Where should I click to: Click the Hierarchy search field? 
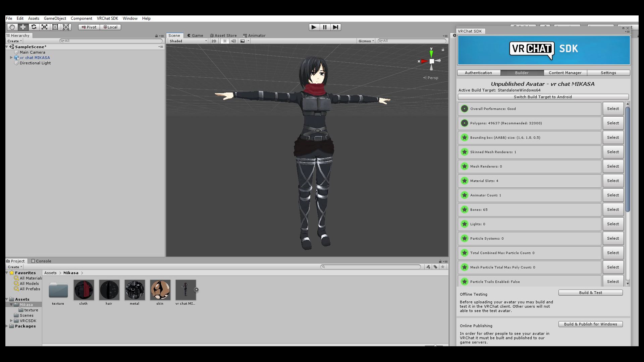coord(111,41)
